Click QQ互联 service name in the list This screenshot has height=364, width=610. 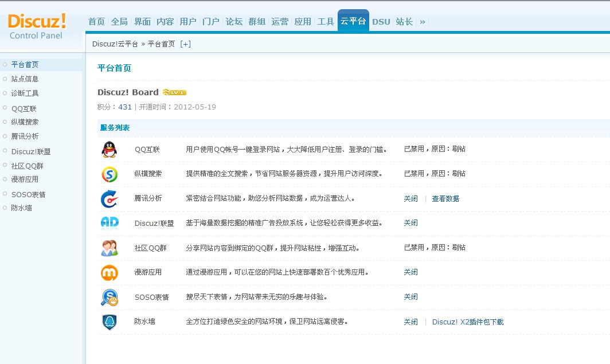(x=147, y=150)
